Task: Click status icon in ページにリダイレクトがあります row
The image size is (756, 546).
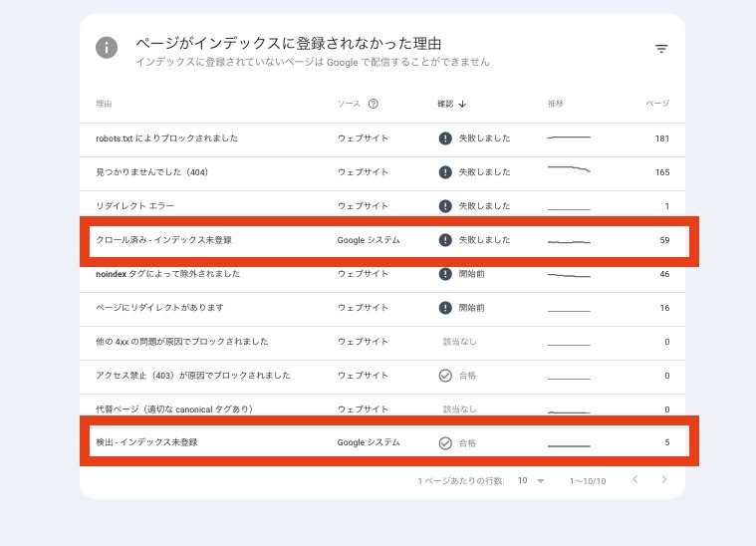Action: (445, 308)
